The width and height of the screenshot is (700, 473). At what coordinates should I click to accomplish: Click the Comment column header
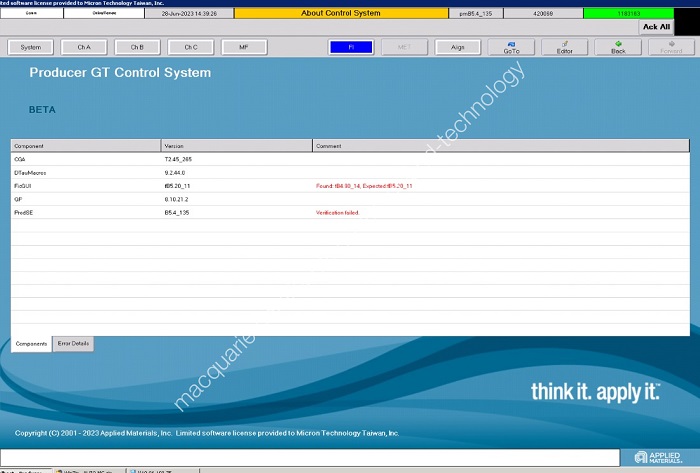click(500, 146)
